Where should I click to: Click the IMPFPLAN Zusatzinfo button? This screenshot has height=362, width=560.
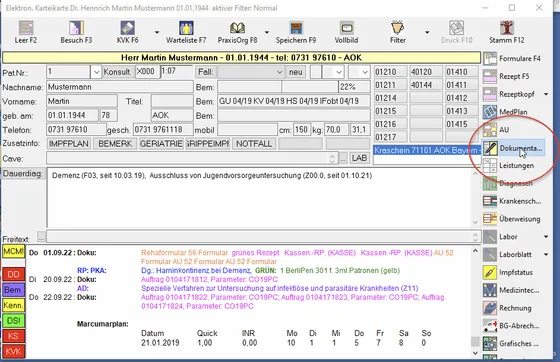click(x=69, y=144)
